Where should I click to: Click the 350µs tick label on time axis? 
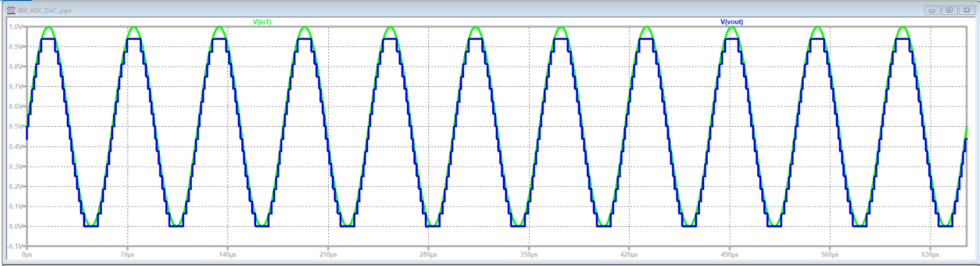coord(528,255)
